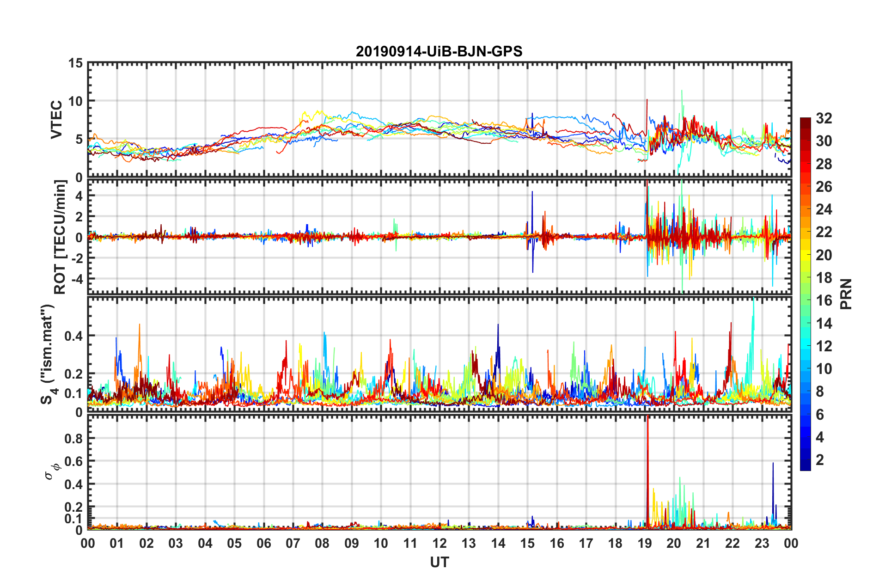This screenshot has width=879, height=588.
Task: Select colorbar tick label 12
Action: 824,346
